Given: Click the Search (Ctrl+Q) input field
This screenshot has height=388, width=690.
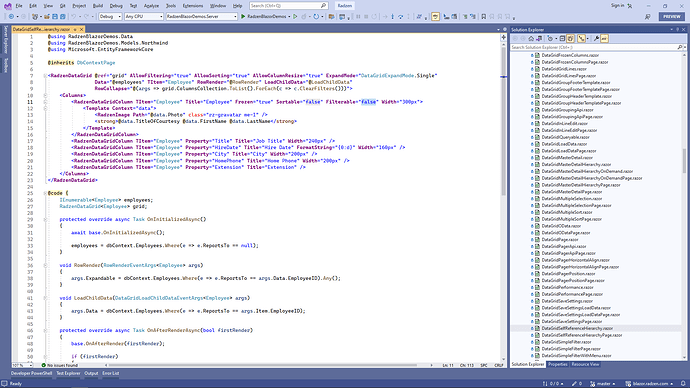Looking at the screenshot, I should tap(288, 6).
